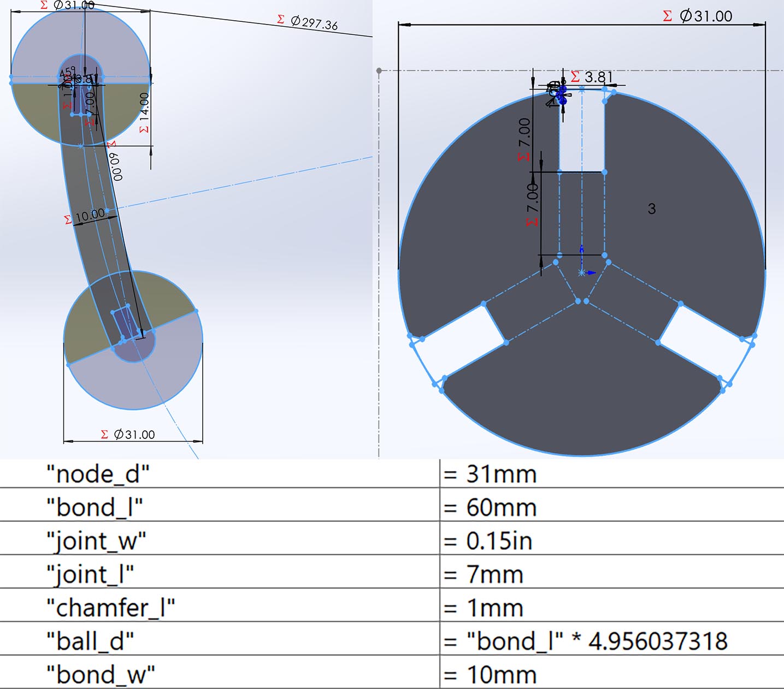Edit the "ball_d" equation cell
Viewport: 784px width, 689px height.
point(597,642)
